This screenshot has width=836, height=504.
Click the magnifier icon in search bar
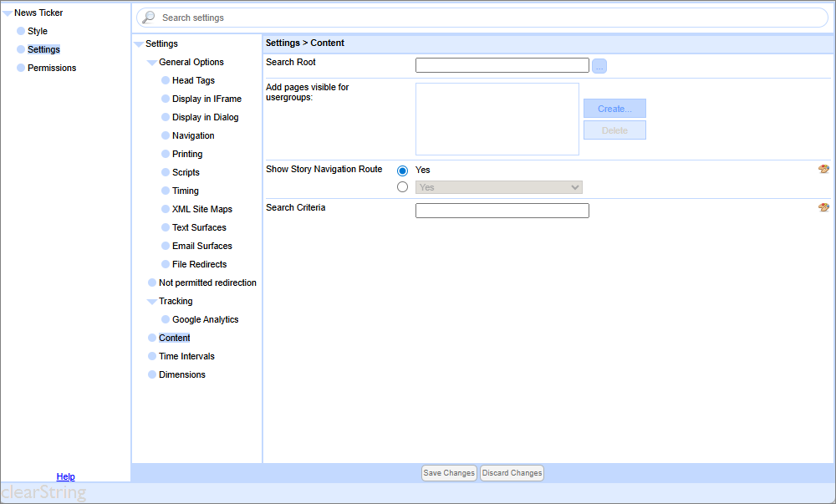click(149, 18)
